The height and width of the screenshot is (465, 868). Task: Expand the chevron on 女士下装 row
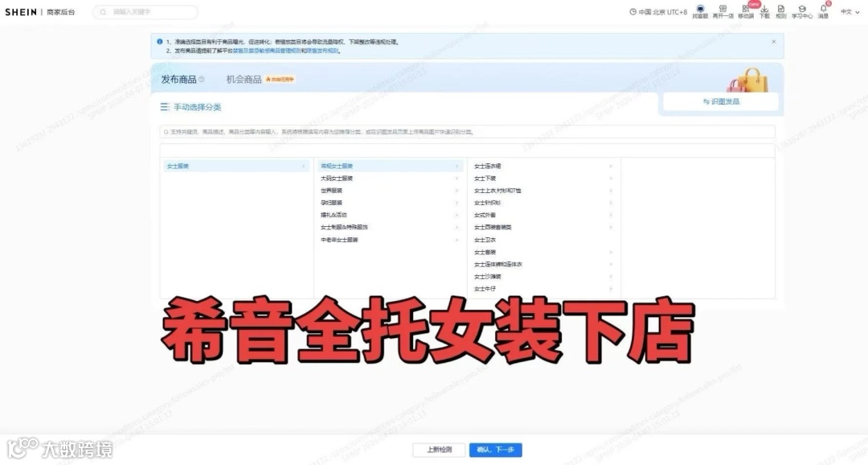(611, 179)
